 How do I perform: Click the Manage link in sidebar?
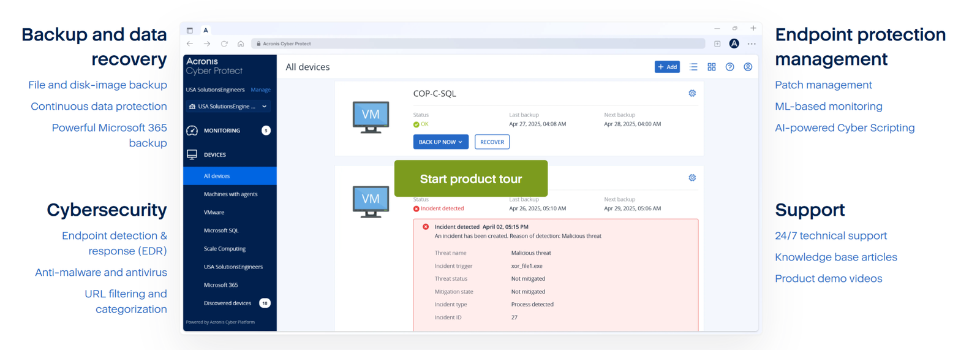(x=260, y=89)
